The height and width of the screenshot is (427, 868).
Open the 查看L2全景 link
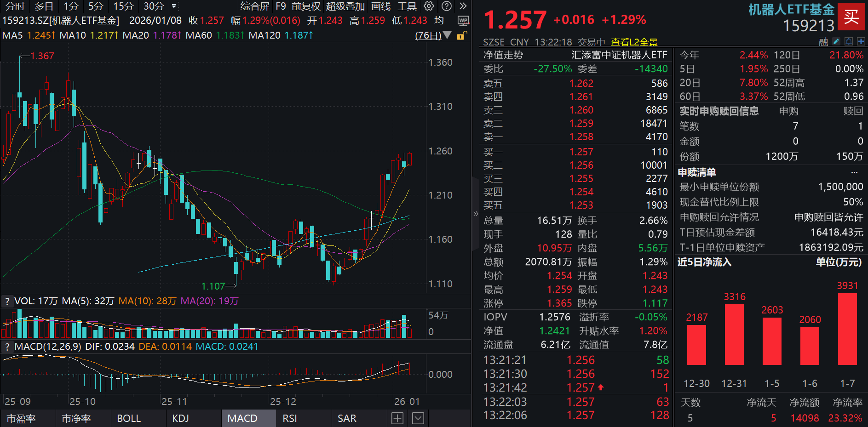coord(634,42)
